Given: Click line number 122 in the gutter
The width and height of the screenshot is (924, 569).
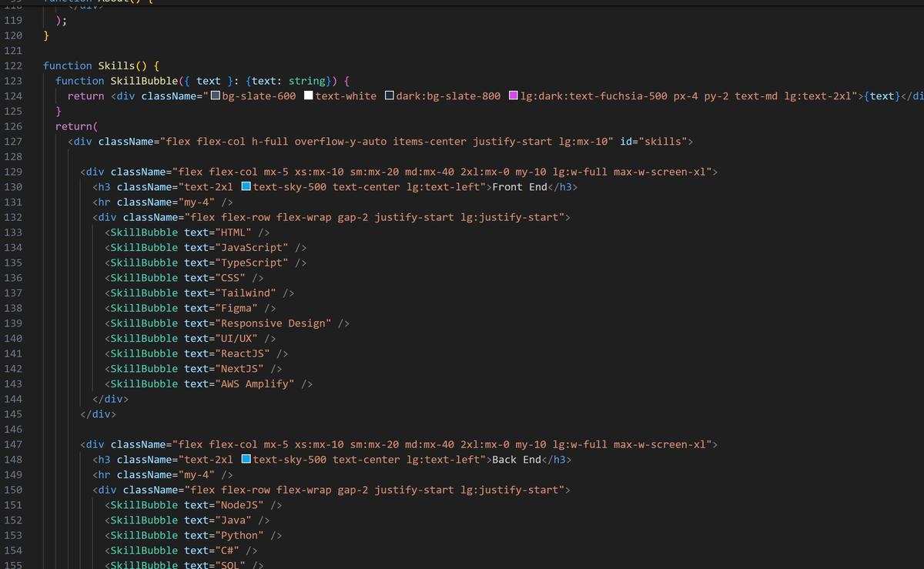Looking at the screenshot, I should pyautogui.click(x=13, y=66).
